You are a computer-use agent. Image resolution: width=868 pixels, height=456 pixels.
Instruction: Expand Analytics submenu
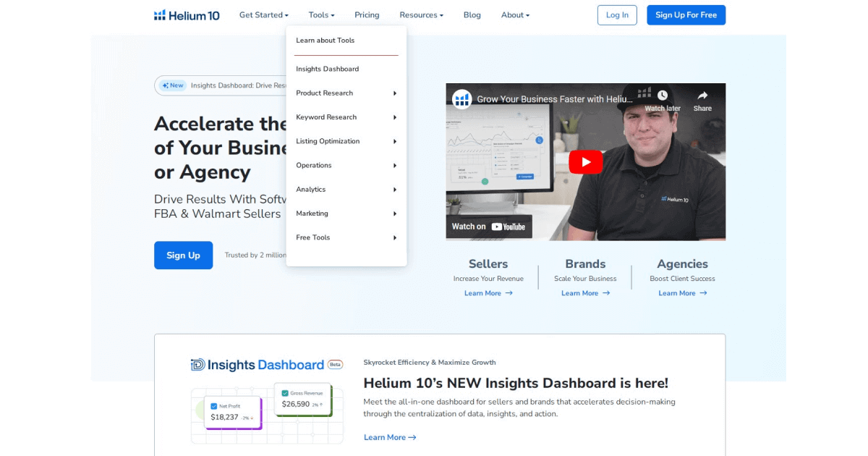pyautogui.click(x=346, y=189)
